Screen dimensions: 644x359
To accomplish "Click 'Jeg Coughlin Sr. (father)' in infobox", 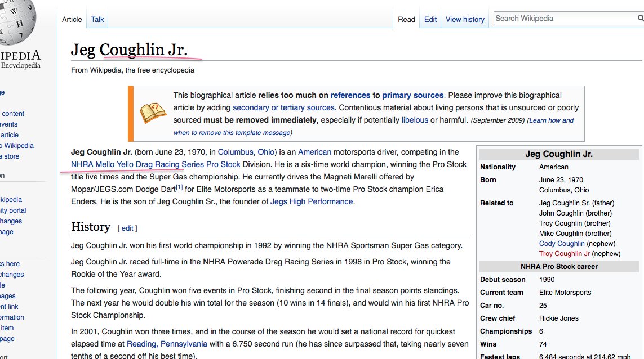I will tap(576, 203).
